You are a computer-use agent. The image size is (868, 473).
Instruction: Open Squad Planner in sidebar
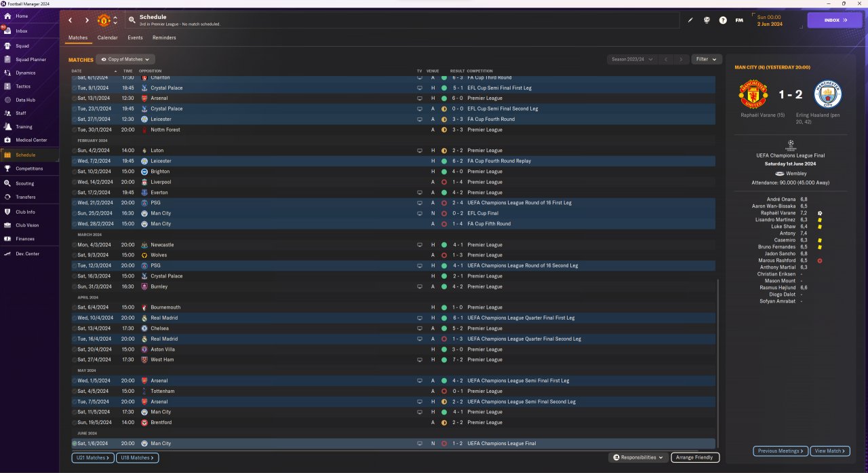tap(29, 60)
